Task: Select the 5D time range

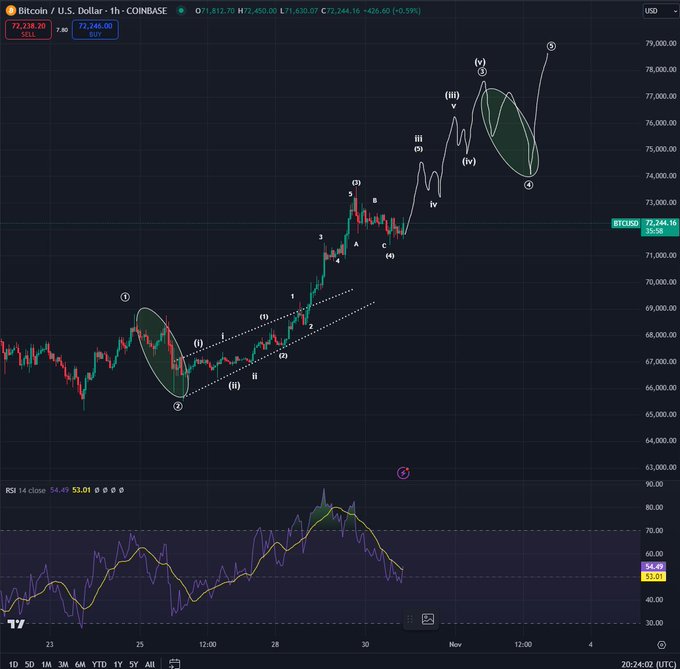Action: tap(29, 664)
